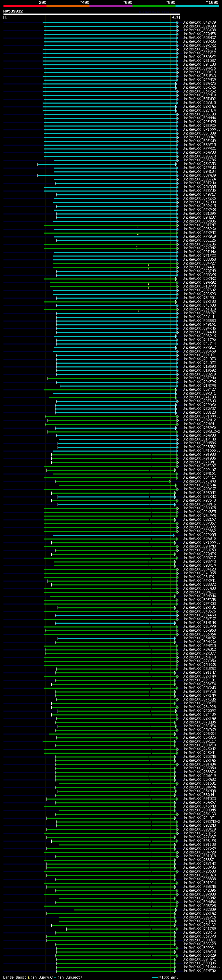The height and width of the screenshot is (980, 222).
Task: Click the label UniRef100_Q8RWL2-2
Action: [201, 431]
